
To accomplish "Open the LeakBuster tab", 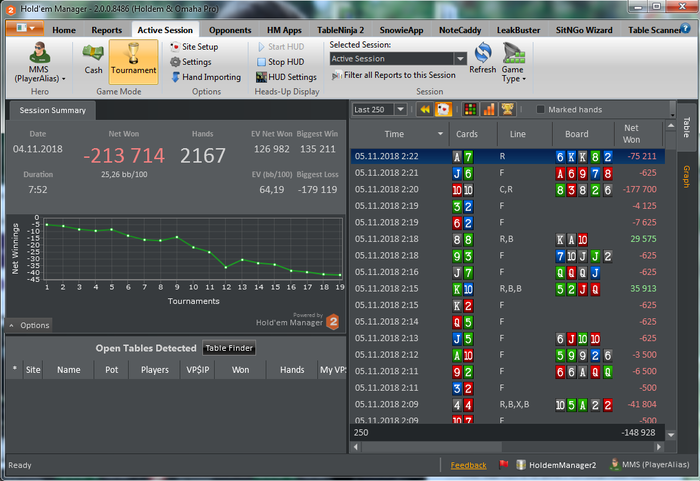I will pyautogui.click(x=518, y=30).
